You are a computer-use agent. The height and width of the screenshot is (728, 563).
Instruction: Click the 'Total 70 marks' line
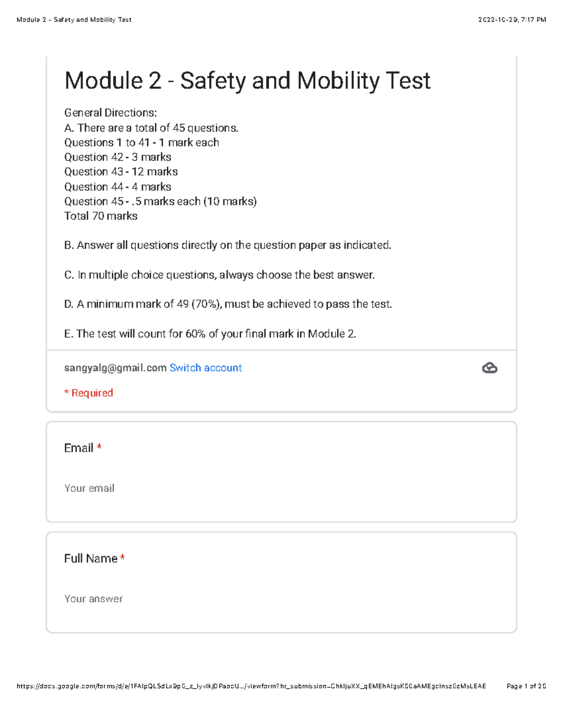click(x=101, y=216)
